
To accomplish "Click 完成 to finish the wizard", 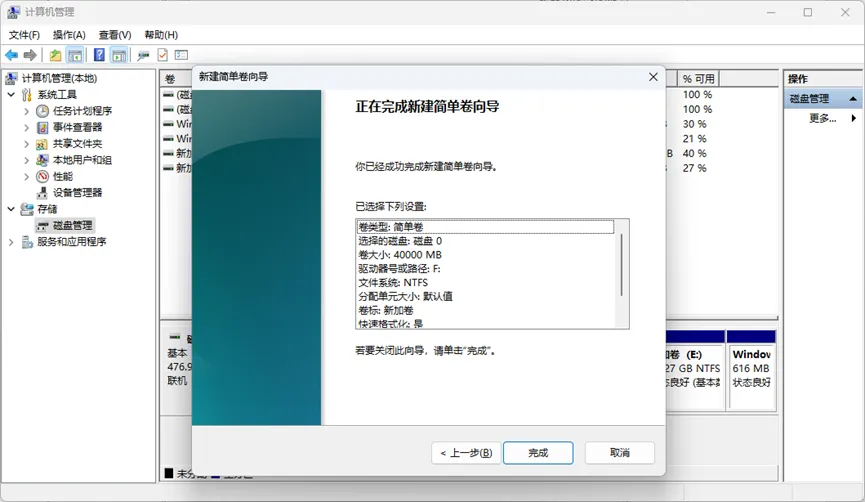I will (x=538, y=453).
